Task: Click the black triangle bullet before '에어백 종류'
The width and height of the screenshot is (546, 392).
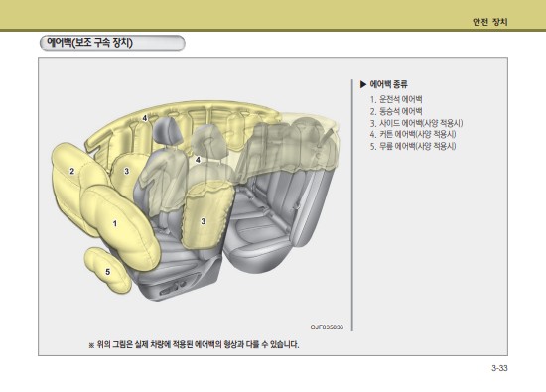Action: [x=363, y=84]
